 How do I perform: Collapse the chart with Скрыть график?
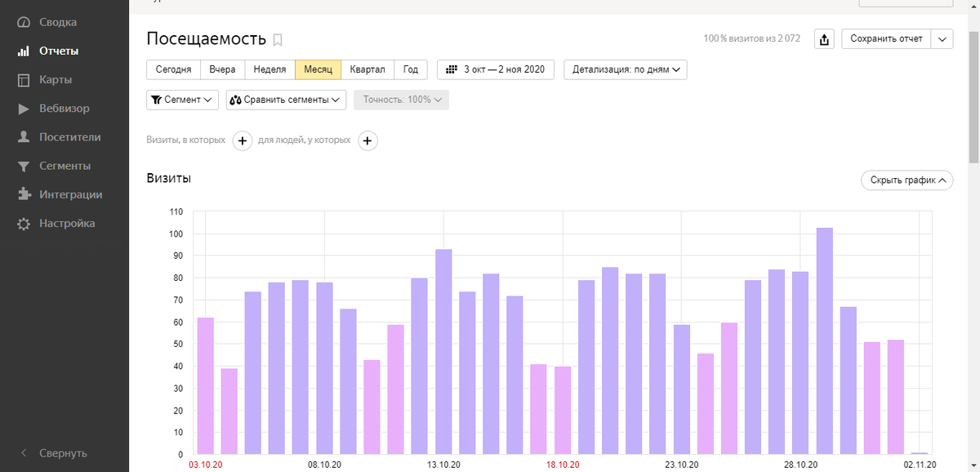pyautogui.click(x=907, y=180)
